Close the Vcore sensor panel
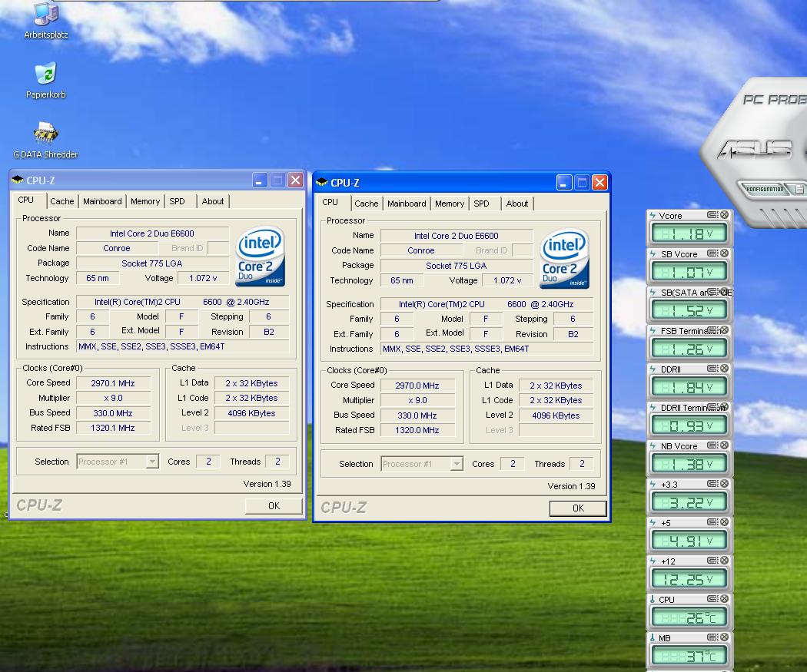807x672 pixels. (724, 215)
